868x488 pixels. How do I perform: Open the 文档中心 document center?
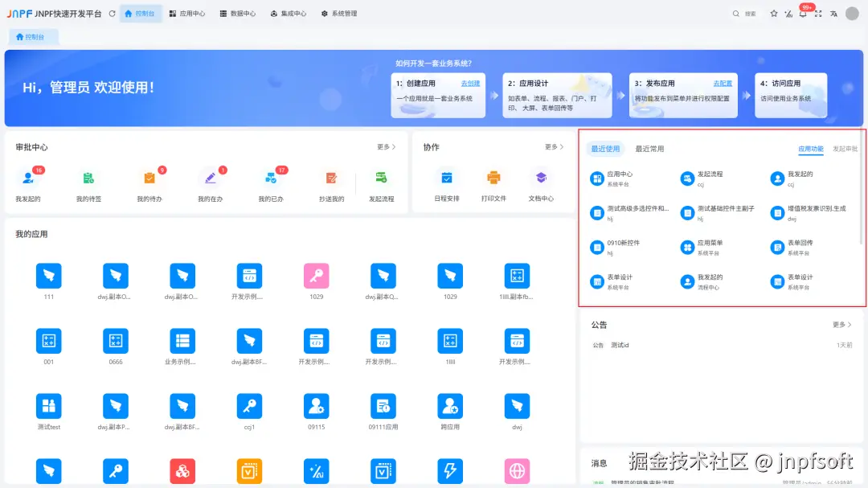point(540,185)
